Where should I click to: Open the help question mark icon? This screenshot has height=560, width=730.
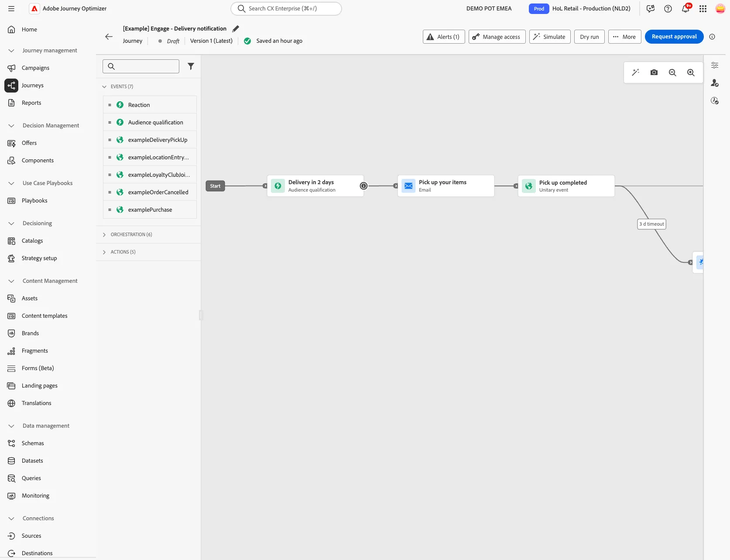668,9
